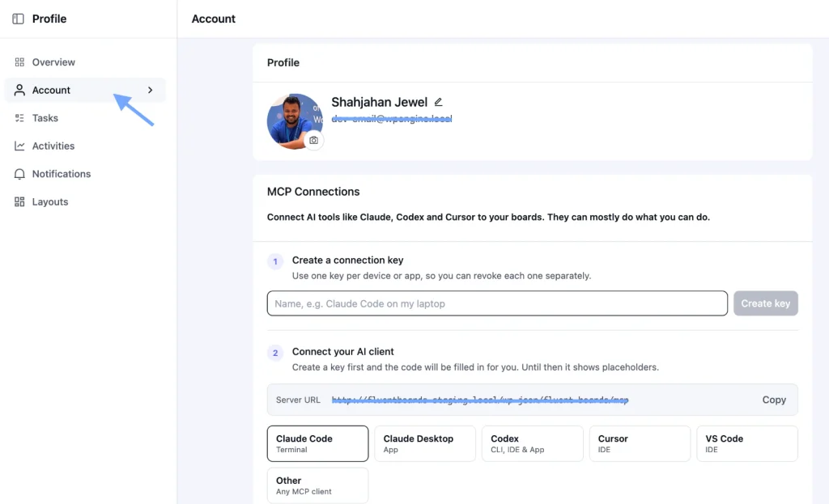Click the Server URL address text

pos(480,400)
